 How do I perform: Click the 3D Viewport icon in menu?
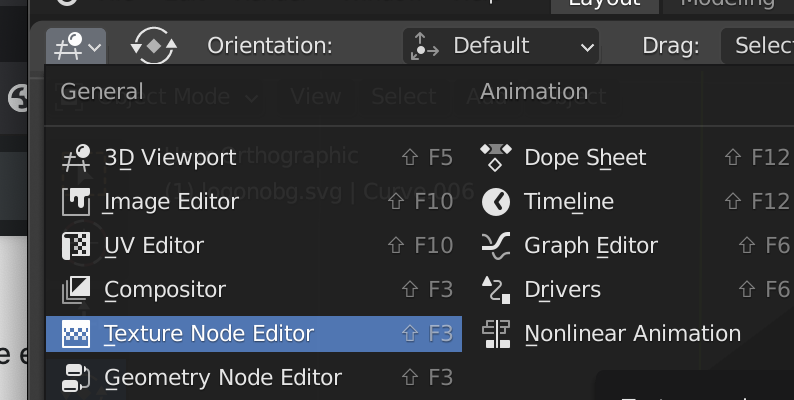tap(76, 158)
